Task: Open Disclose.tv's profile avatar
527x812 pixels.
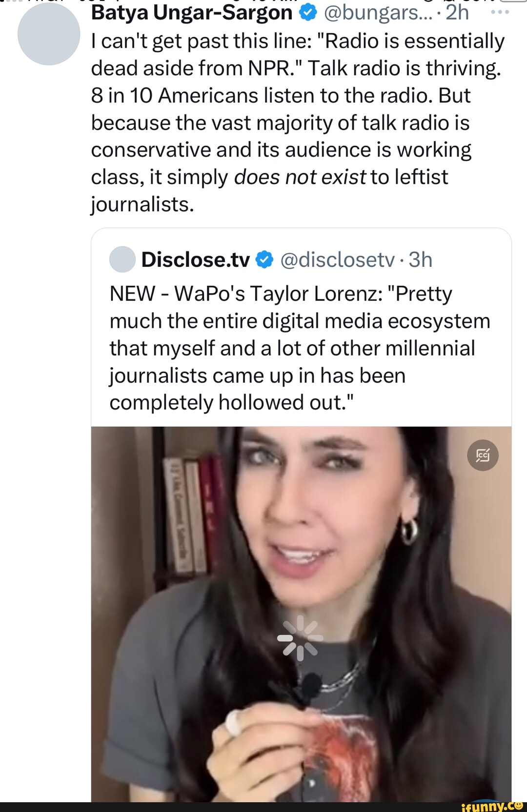Action: click(122, 259)
